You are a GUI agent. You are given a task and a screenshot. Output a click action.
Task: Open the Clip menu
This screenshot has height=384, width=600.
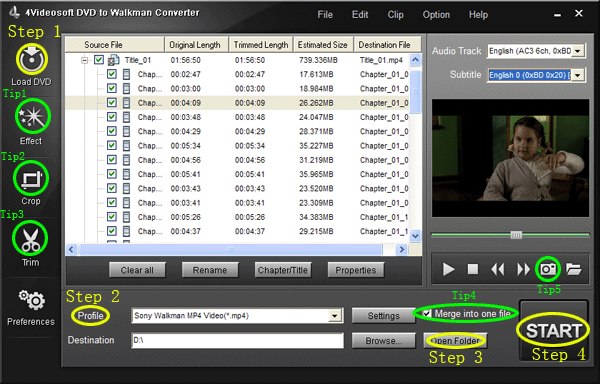tap(395, 15)
